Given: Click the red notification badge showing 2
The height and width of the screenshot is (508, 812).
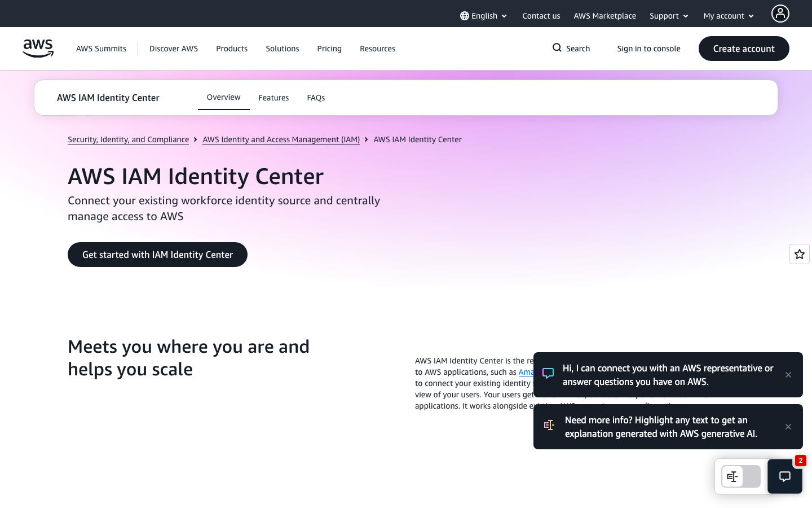Looking at the screenshot, I should point(801,461).
